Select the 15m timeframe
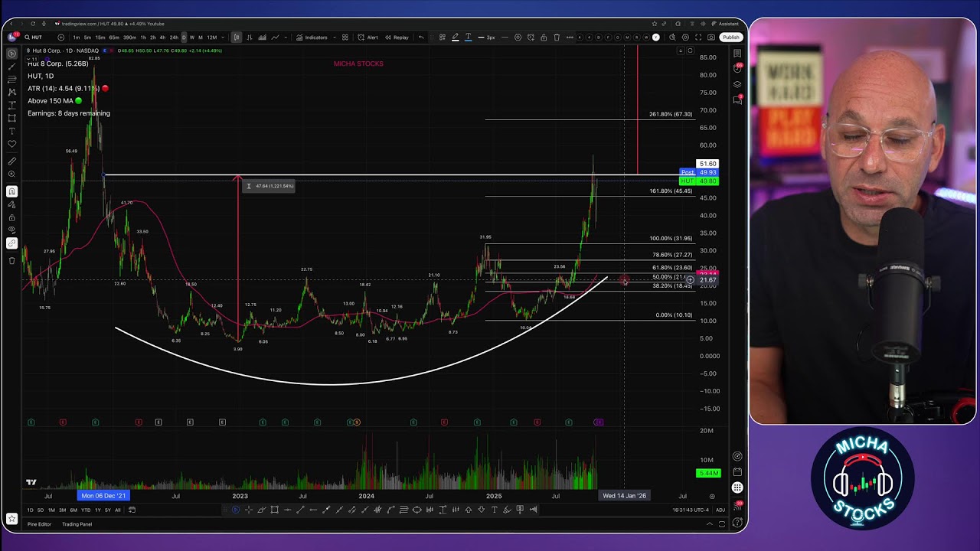 [100, 37]
